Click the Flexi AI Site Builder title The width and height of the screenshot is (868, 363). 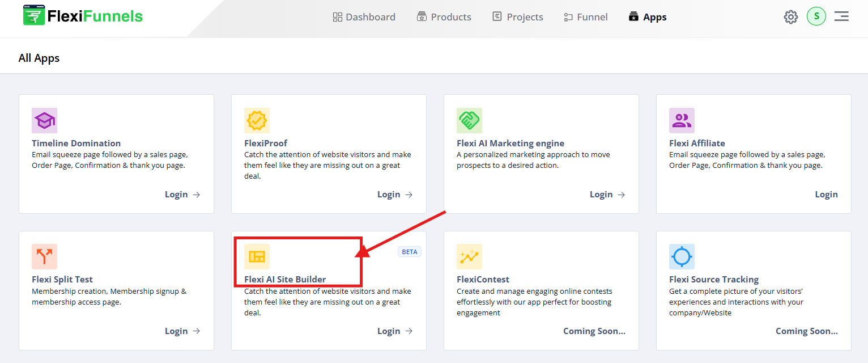(x=285, y=280)
